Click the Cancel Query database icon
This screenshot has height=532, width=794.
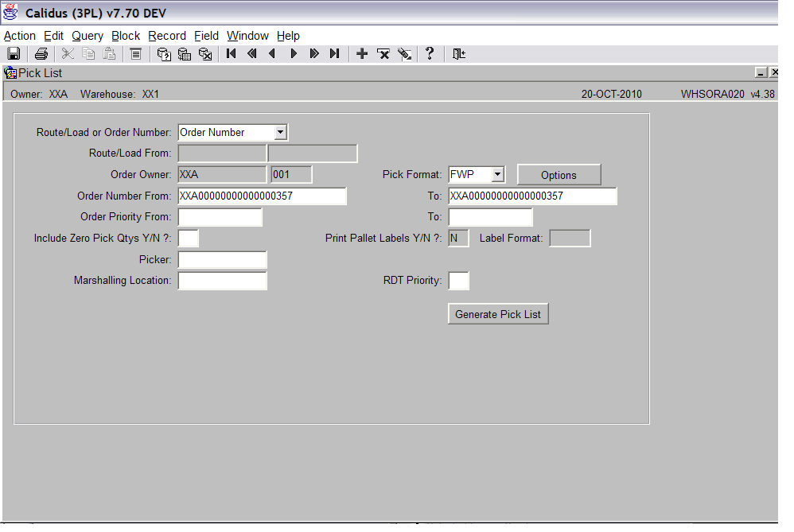pos(205,53)
